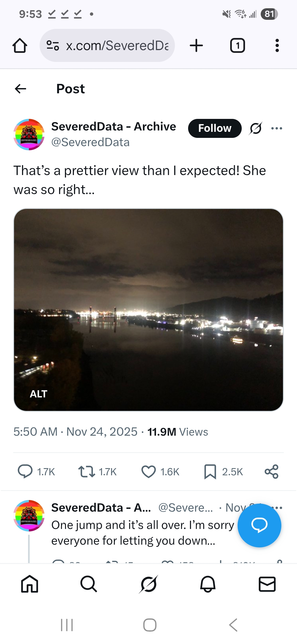Go back using the Post arrow

[x=21, y=89]
